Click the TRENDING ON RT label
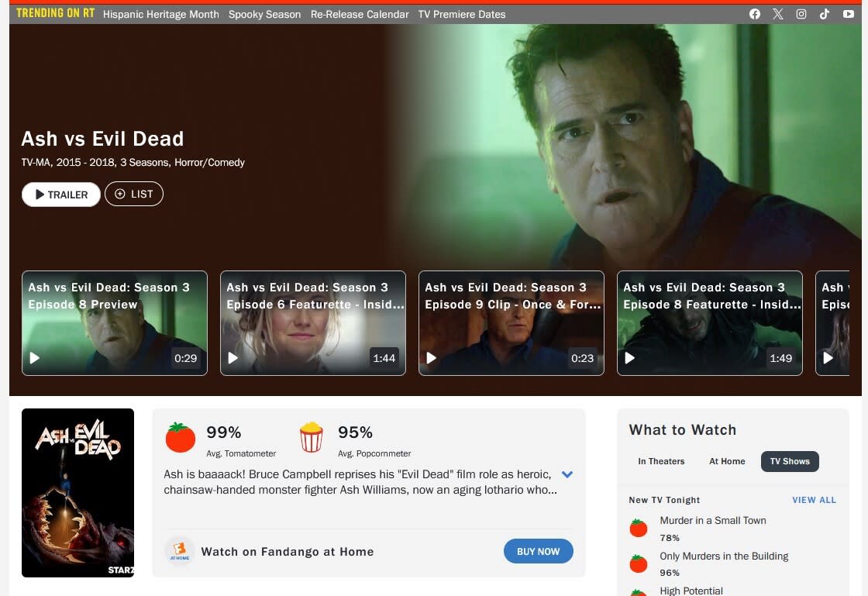 pyautogui.click(x=55, y=13)
